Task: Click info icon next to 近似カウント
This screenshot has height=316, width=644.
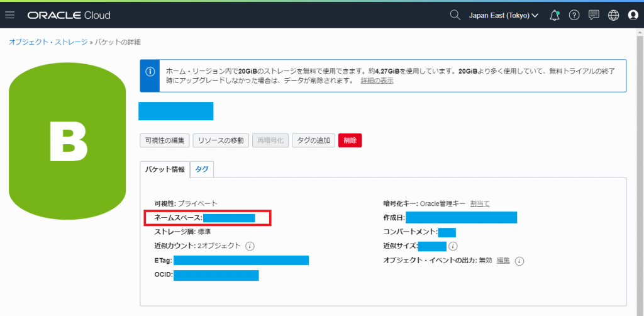Action: (250, 246)
